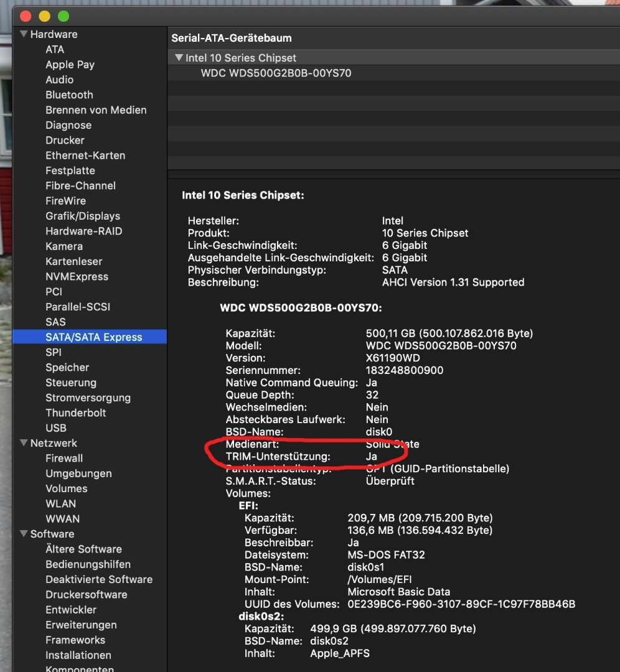620x672 pixels.
Task: Open Grafik/Displays category
Action: pos(83,216)
